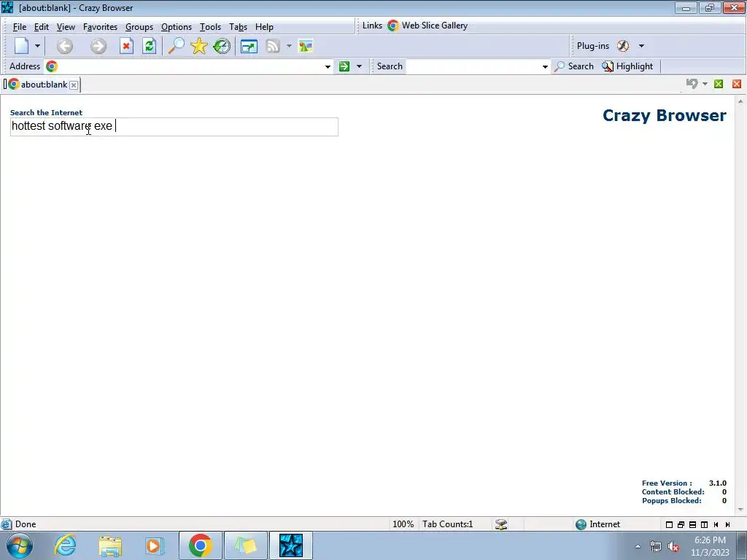Open the Help menu

[x=264, y=27]
